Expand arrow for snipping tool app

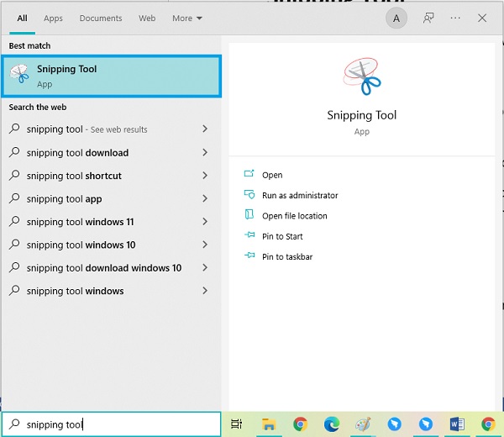pos(205,198)
